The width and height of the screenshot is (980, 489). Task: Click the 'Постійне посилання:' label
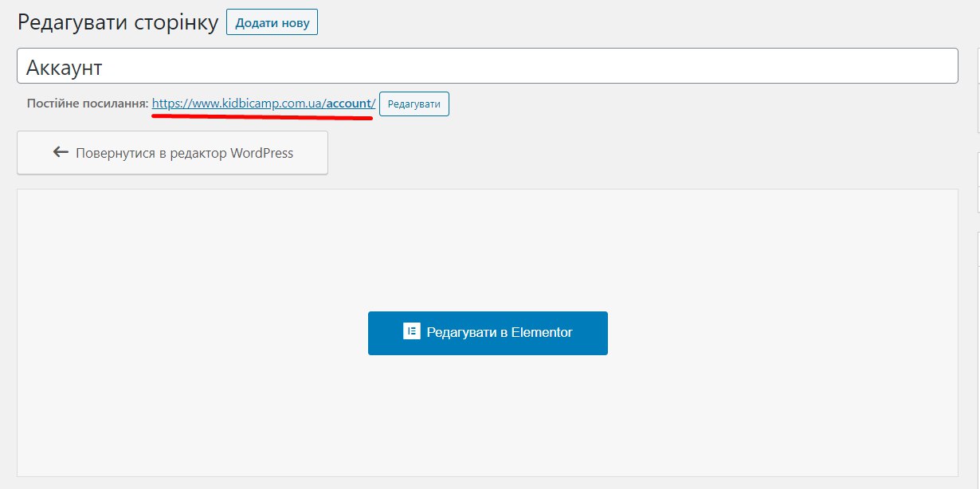pyautogui.click(x=87, y=104)
